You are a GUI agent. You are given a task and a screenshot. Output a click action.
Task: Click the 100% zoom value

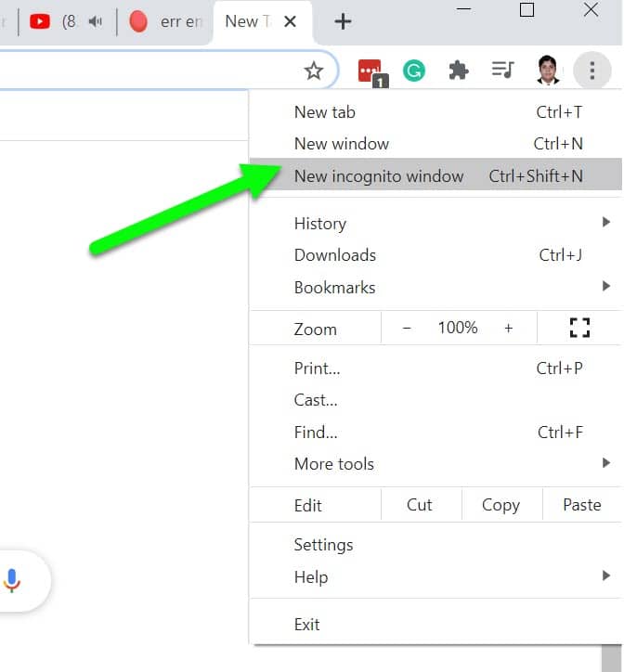457,328
